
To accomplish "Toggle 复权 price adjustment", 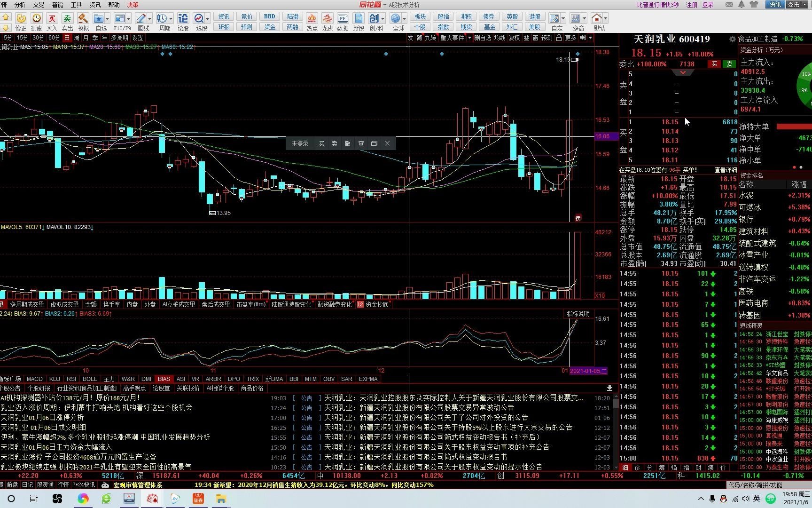I will click(515, 38).
